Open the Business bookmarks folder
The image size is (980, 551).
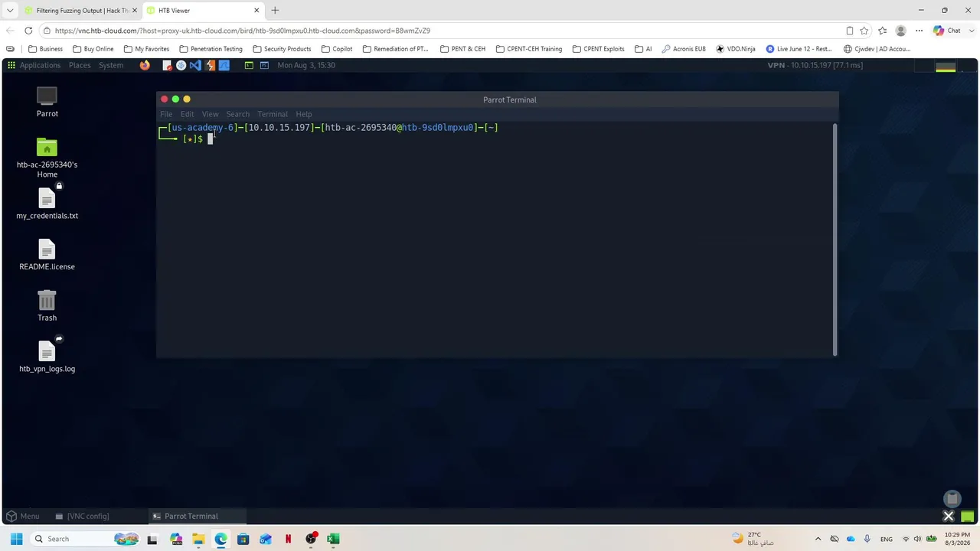[x=45, y=49]
